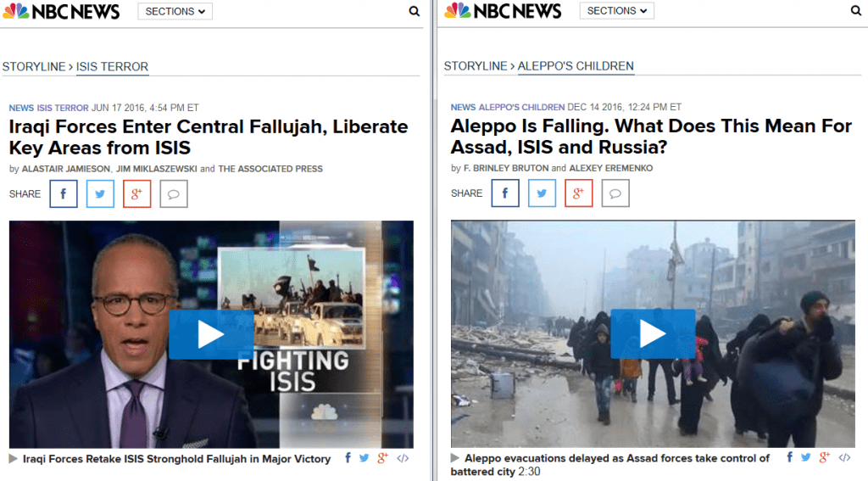Open ALEPPO'S CHILDREN storyline link
Viewport: 868px width, 481px height.
576,66
